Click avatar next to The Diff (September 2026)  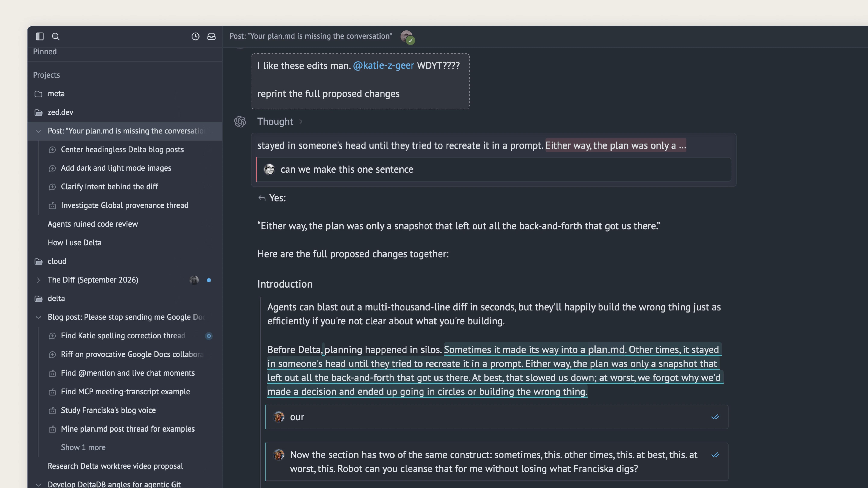[194, 280]
